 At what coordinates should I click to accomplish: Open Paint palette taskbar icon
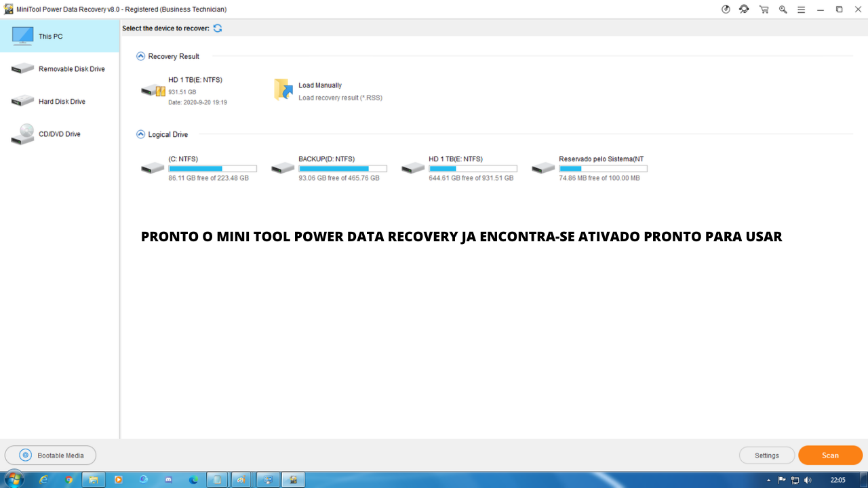point(242,480)
